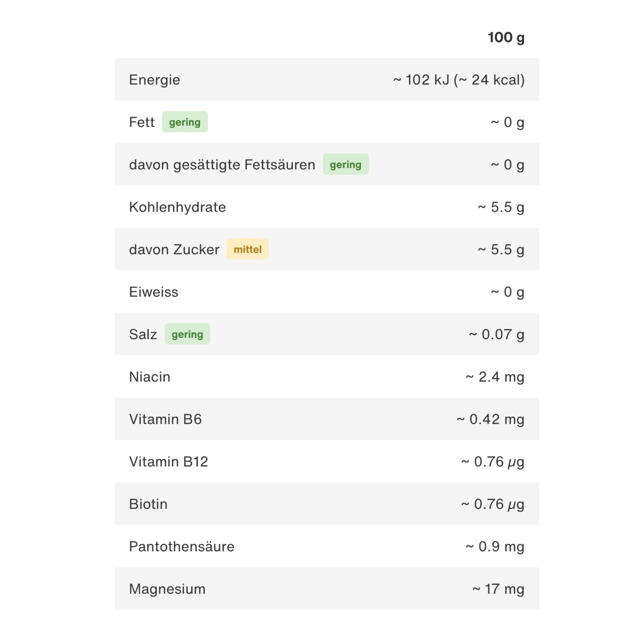Click the 100 g column header
Viewport: 644px width, 644px height.
coord(506,37)
